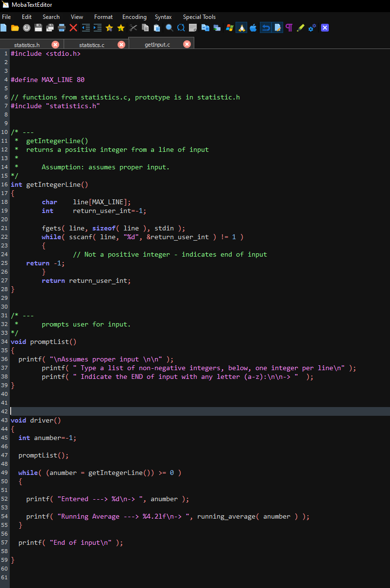Set Windows line endings via Windows logo
Image resolution: width=390 pixels, height=588 pixels.
pyautogui.click(x=230, y=28)
